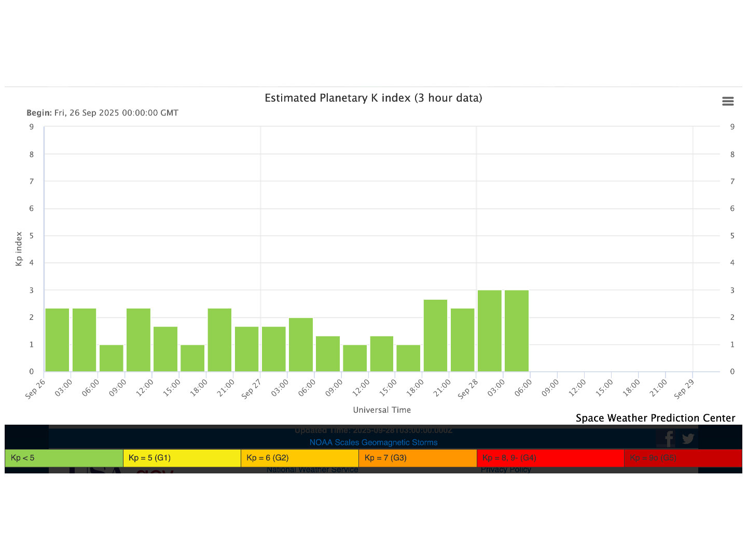Screen dimensions: 747x560
Task: Open NOAA Scales Geomagnetic Storms link
Action: (373, 442)
